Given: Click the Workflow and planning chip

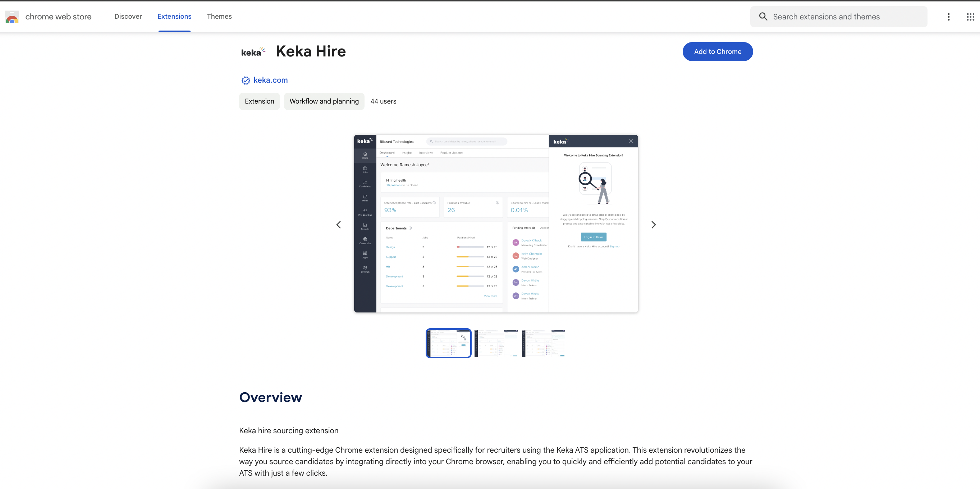Looking at the screenshot, I should [324, 101].
